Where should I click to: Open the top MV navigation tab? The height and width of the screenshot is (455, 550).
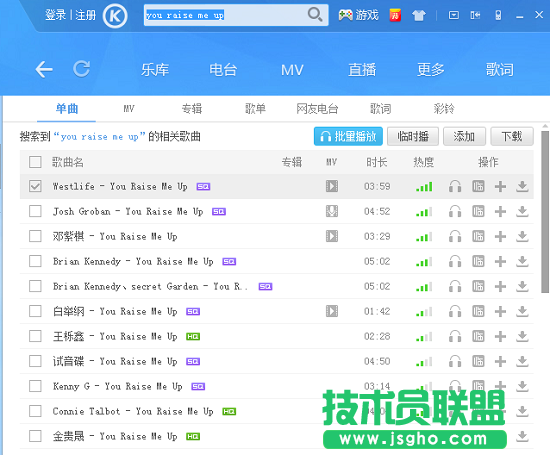[292, 70]
